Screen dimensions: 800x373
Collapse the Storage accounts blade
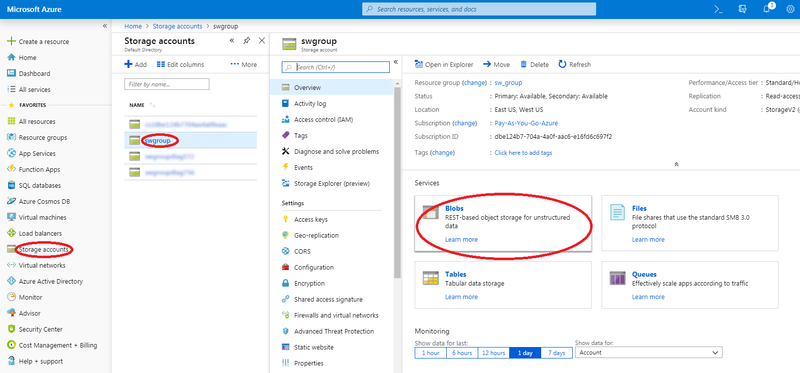click(232, 41)
